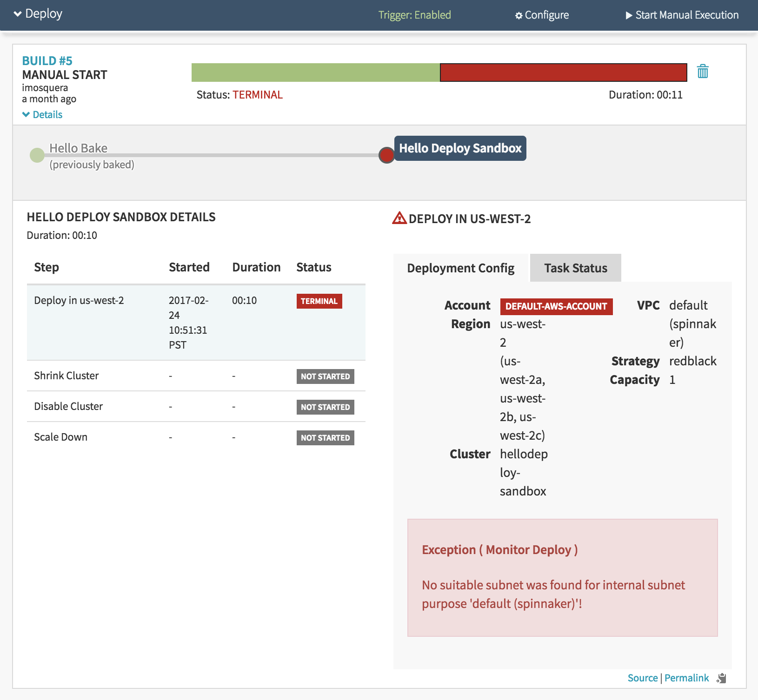
Task: Click the red failed segment of progress bar
Action: tap(563, 73)
